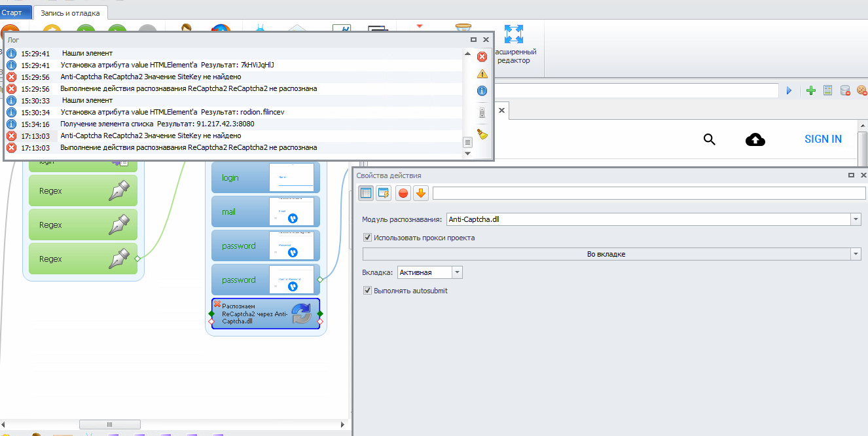
Task: Open Расширенный редактор (extended editor)
Action: pyautogui.click(x=515, y=45)
